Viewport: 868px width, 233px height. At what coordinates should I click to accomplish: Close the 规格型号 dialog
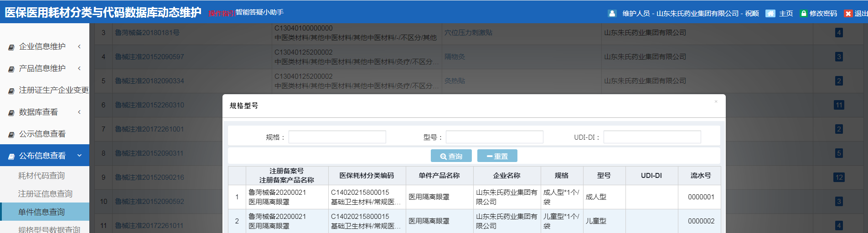tap(716, 101)
